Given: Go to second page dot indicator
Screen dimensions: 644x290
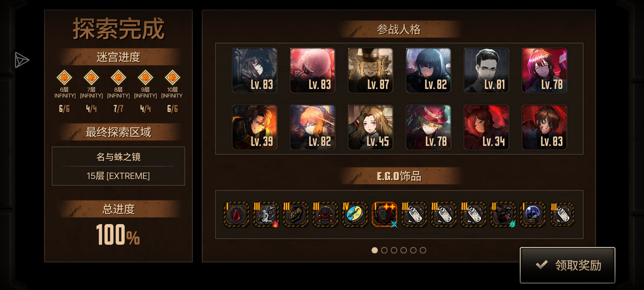Looking at the screenshot, I should [x=384, y=250].
